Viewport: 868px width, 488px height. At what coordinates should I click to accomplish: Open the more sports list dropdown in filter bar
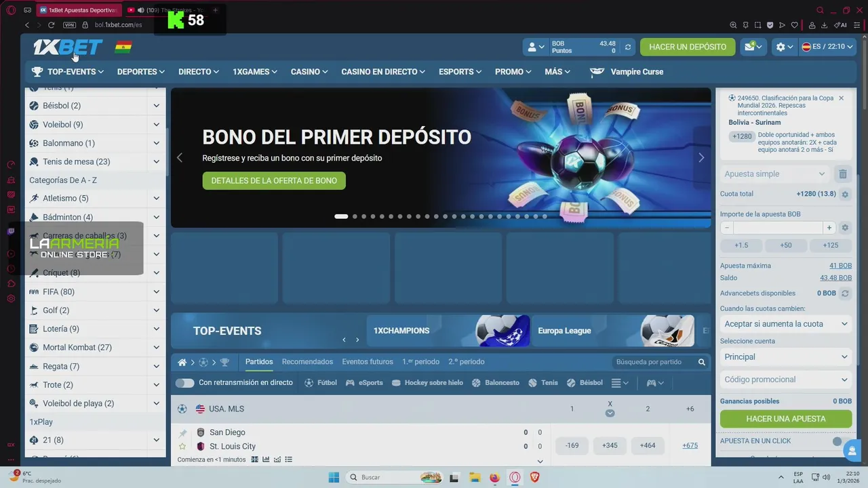pos(620,383)
